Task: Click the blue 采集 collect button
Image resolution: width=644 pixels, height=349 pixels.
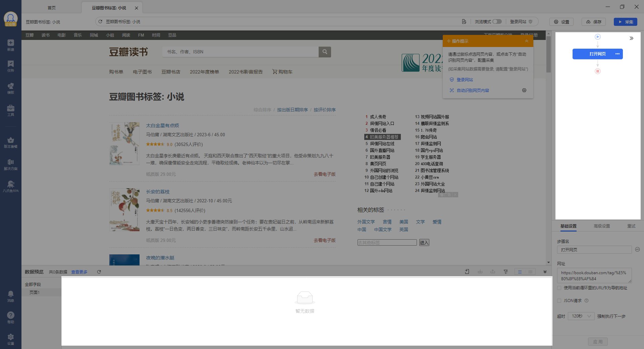Action: pyautogui.click(x=626, y=22)
